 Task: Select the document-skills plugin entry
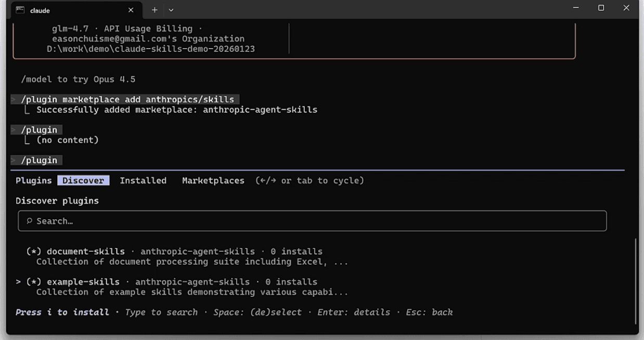coord(86,252)
